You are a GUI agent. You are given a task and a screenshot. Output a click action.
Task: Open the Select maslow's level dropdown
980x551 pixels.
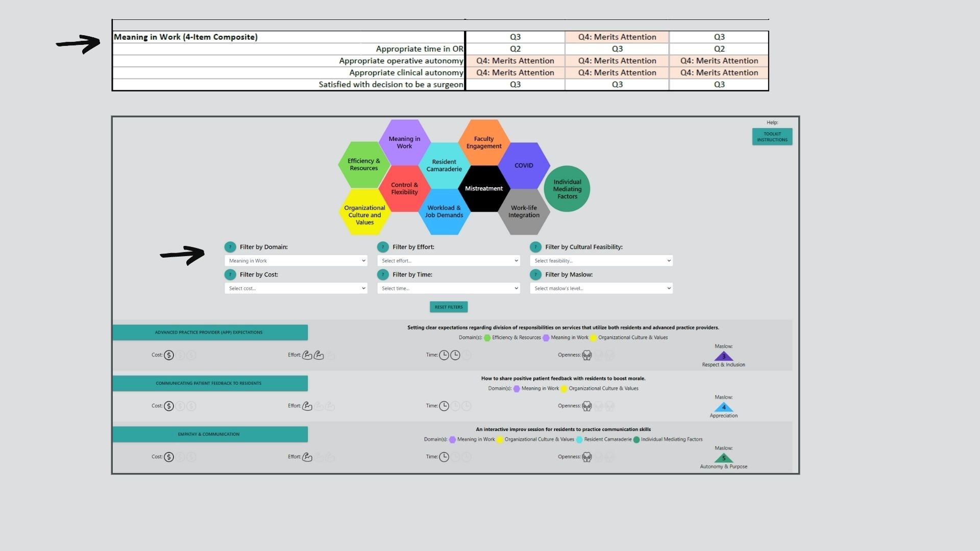pos(601,288)
